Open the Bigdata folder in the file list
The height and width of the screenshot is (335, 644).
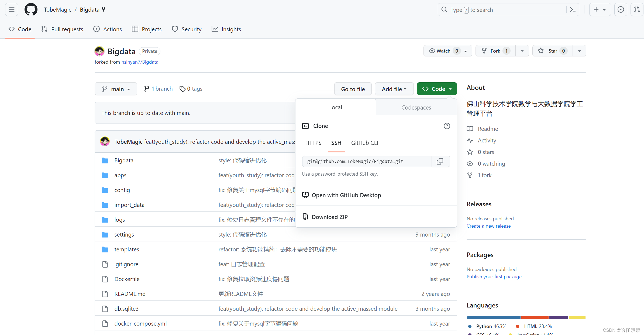pyautogui.click(x=124, y=160)
